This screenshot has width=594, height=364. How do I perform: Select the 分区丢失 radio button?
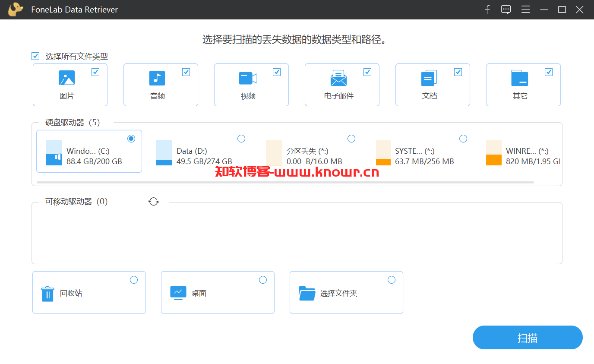point(351,138)
